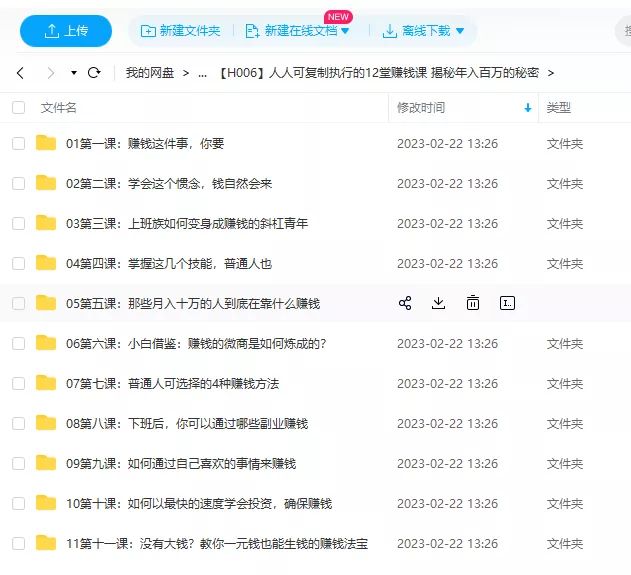
Task: Go to 我的网盘 in the breadcrumb
Action: [x=150, y=73]
